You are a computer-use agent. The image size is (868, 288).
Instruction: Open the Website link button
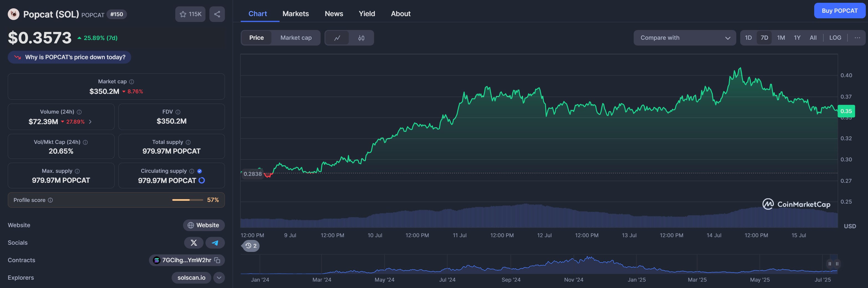click(204, 225)
